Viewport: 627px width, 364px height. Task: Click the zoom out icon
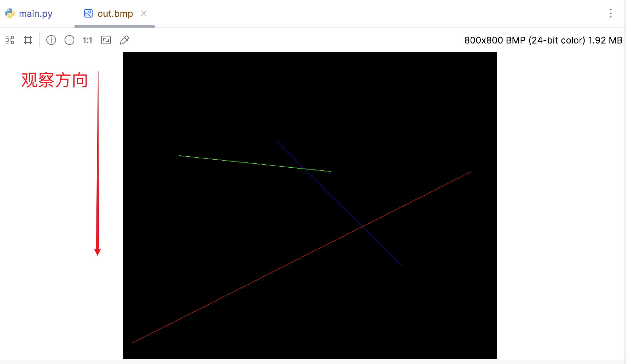click(x=69, y=40)
